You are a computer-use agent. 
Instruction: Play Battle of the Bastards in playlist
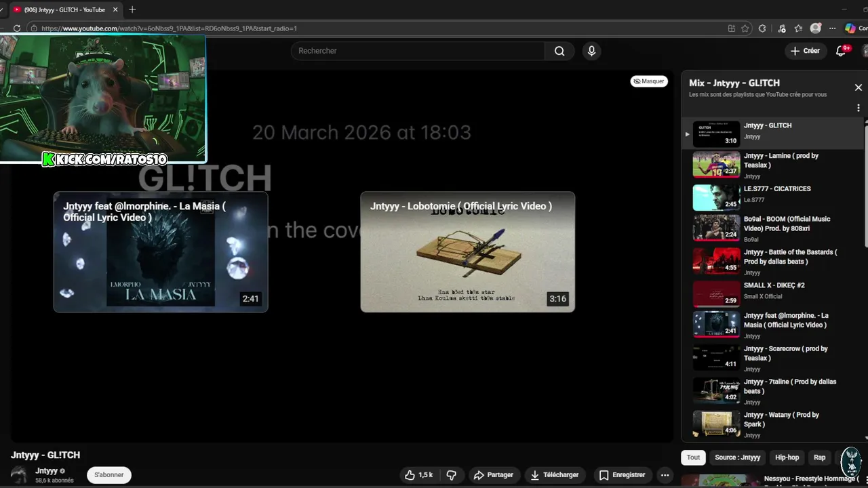click(773, 262)
